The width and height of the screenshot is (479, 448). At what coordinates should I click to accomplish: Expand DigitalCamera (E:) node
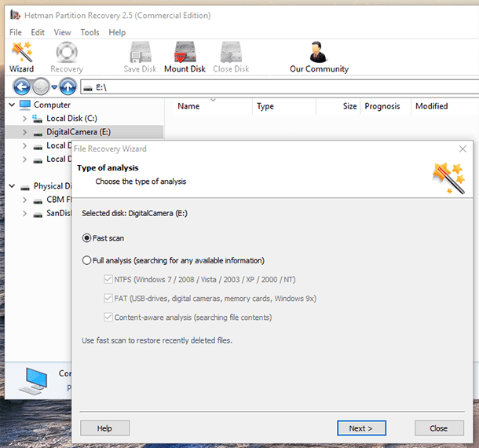click(25, 132)
